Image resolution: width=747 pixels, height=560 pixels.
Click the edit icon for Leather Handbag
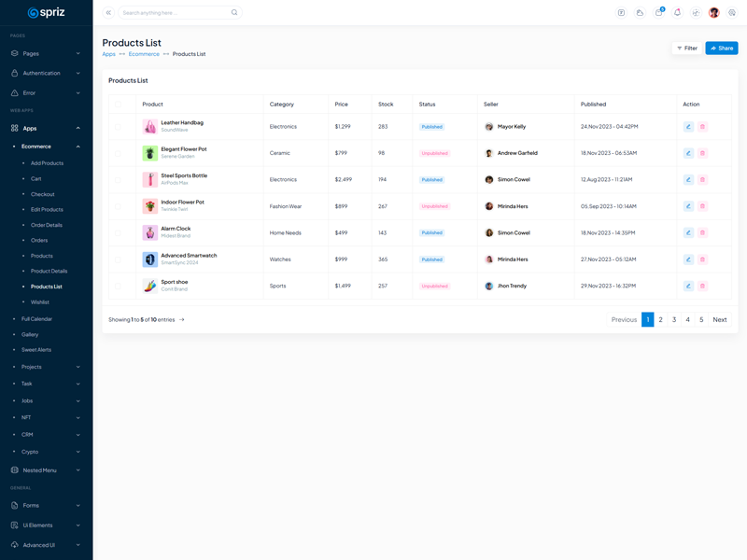[x=688, y=127]
